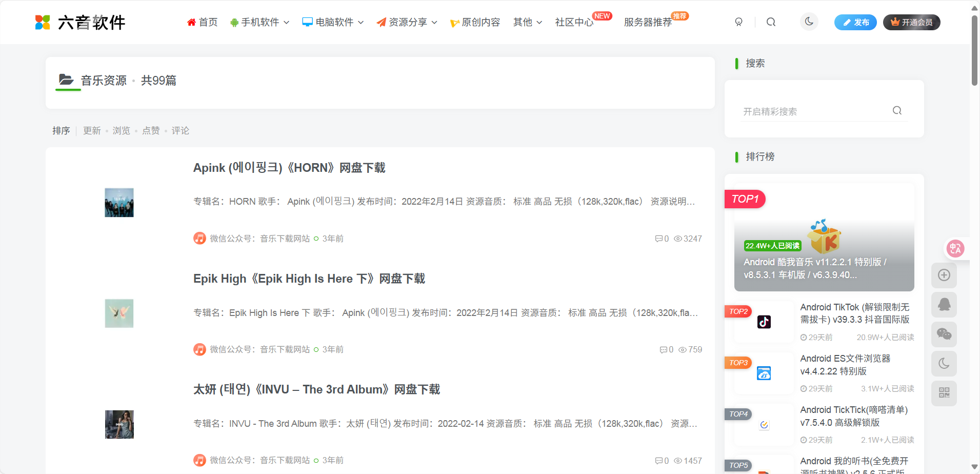
Task: Click the sidebar search magnifier icon
Action: coord(897,110)
